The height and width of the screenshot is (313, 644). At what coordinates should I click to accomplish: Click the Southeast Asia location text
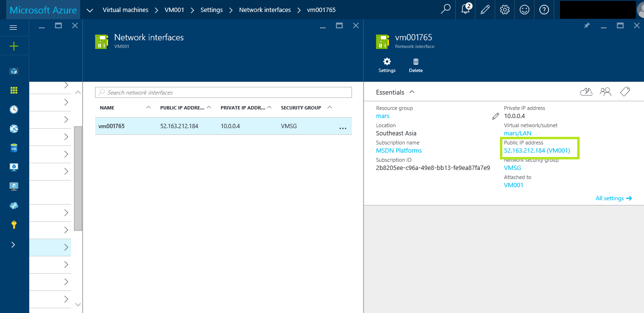396,133
